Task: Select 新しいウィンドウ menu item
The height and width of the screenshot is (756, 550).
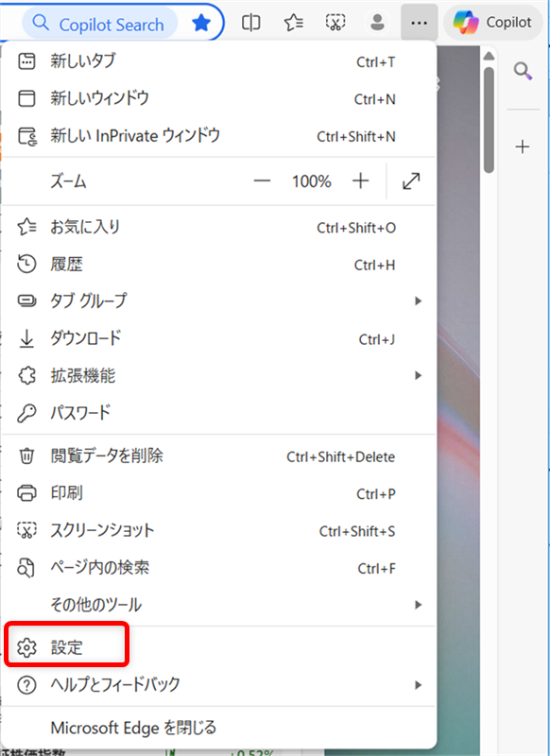Action: pos(218,98)
